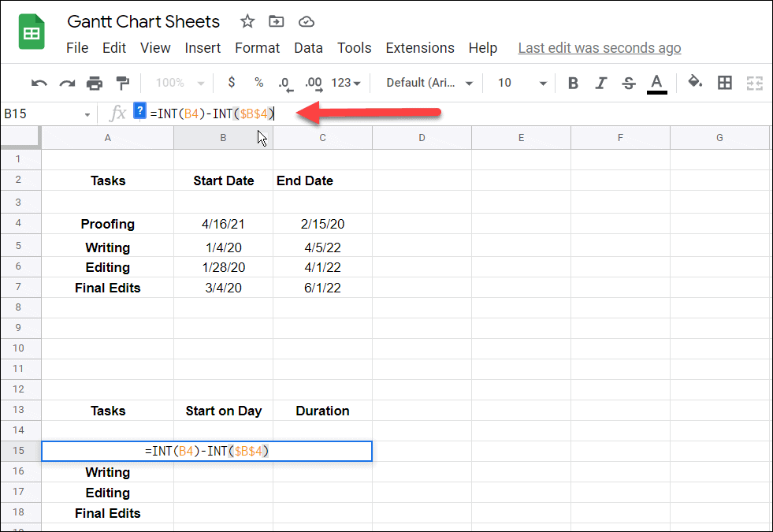Viewport: 773px width, 532px height.
Task: Open the fill color bucket
Action: point(695,82)
